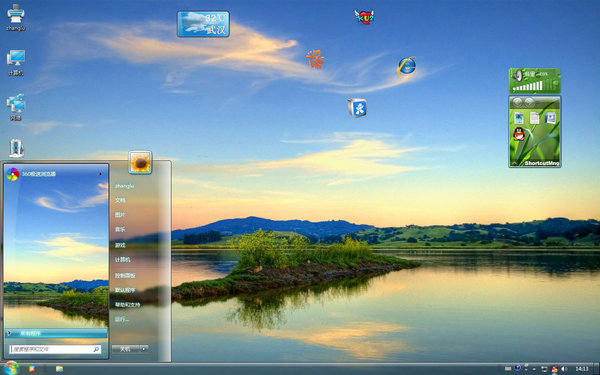Open the zhanglu user folder link
The image size is (600, 375).
124,186
